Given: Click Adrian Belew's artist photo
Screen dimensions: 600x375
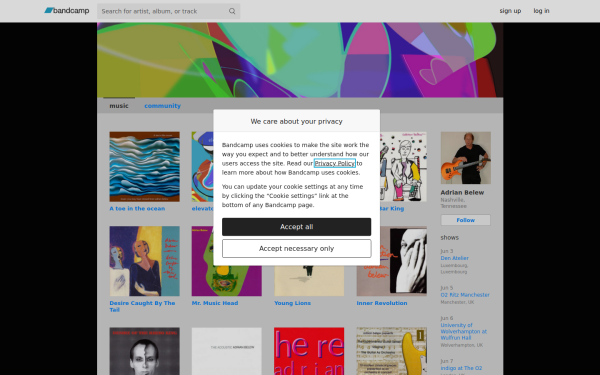Looking at the screenshot, I should [x=466, y=158].
